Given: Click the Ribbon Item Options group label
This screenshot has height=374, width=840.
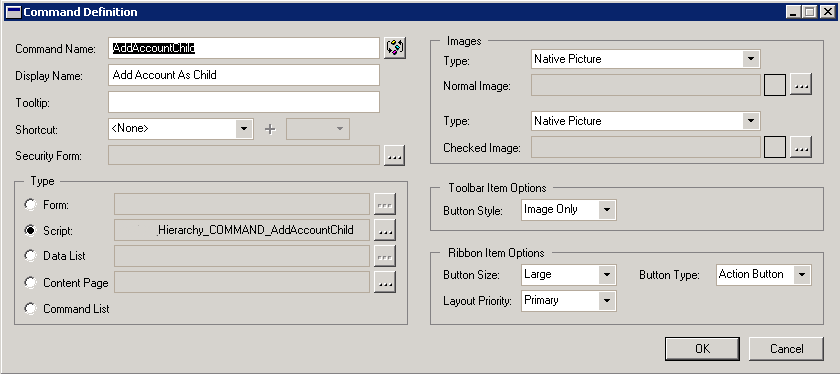Looking at the screenshot, I should click(x=496, y=253).
